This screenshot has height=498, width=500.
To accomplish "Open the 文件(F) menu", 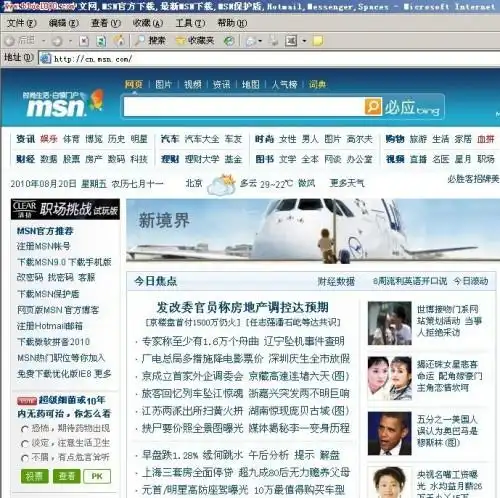I will 22,23.
